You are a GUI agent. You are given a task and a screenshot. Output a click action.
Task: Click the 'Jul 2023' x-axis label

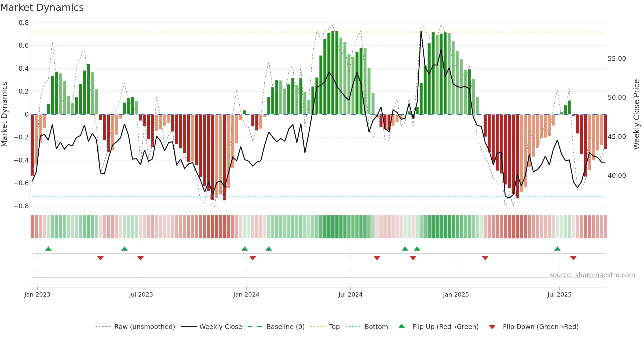pos(141,294)
